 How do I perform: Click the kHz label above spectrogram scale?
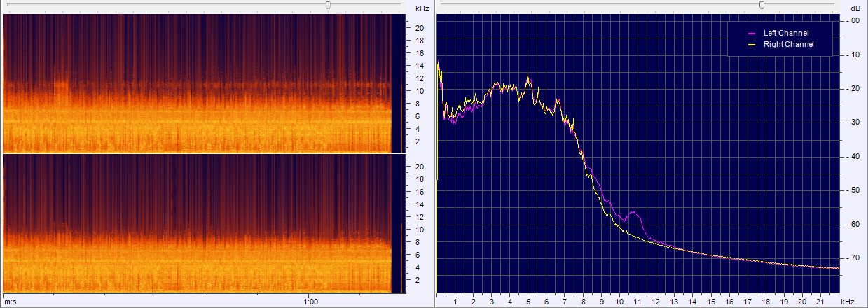pyautogui.click(x=422, y=8)
